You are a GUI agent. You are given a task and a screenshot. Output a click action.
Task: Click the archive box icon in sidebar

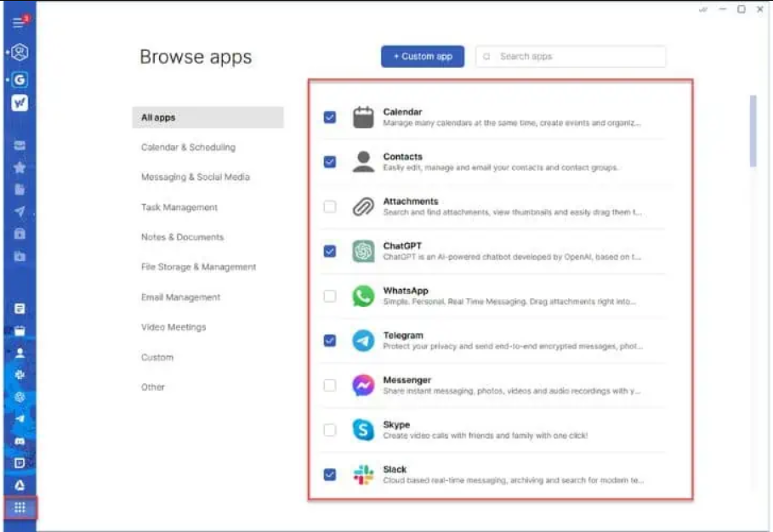[x=20, y=234]
